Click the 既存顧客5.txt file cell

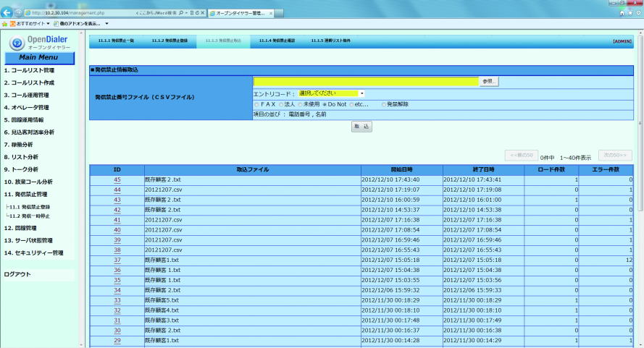point(253,300)
